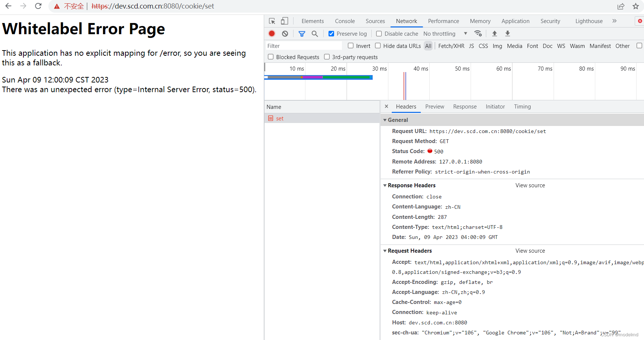Open the network filter bar
The width and height of the screenshot is (644, 340).
click(x=302, y=33)
